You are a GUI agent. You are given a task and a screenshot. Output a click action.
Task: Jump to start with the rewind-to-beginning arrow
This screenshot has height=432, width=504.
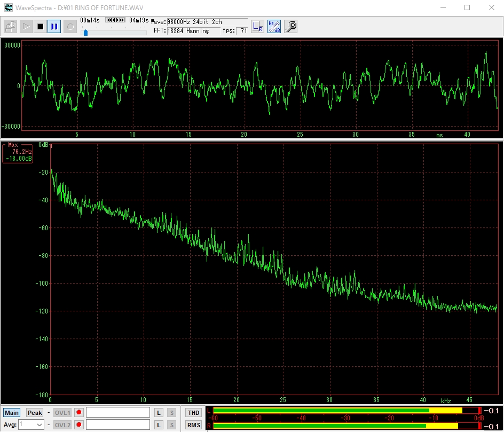(108, 20)
